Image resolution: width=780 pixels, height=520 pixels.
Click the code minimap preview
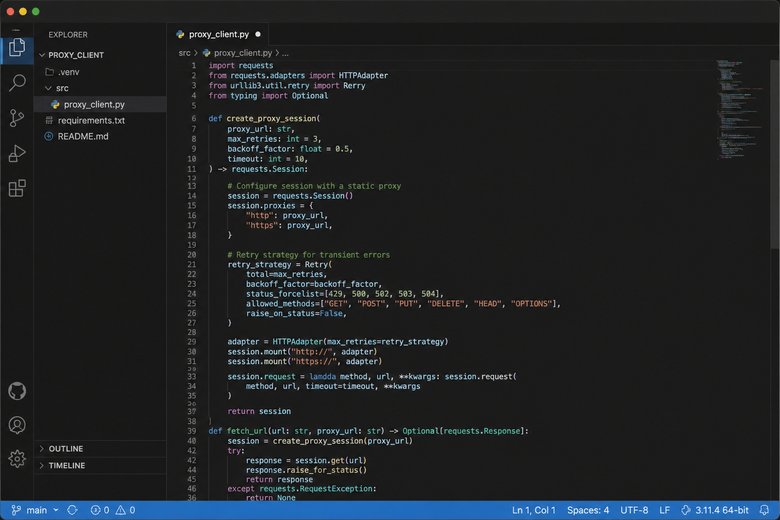click(x=740, y=109)
